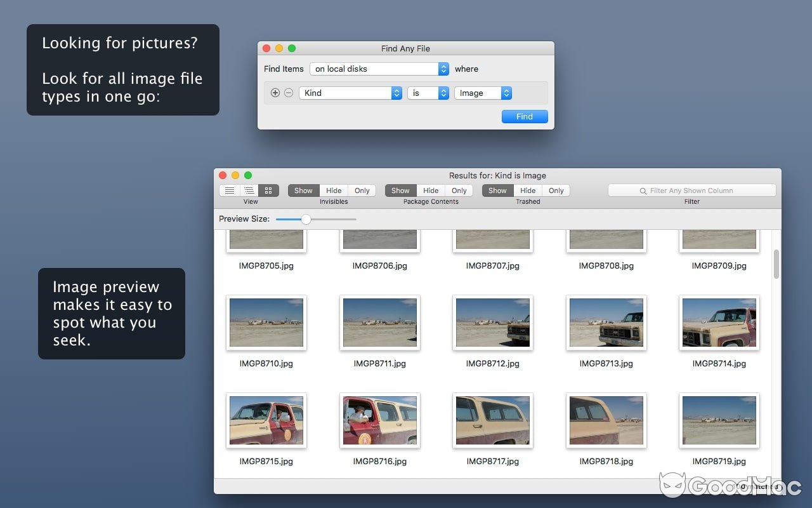Open the 'is' operator dropdown
The image size is (812, 508).
point(428,93)
